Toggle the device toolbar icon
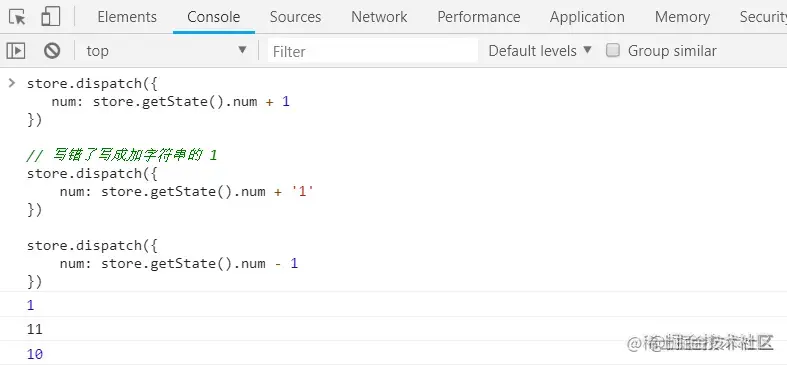 51,17
